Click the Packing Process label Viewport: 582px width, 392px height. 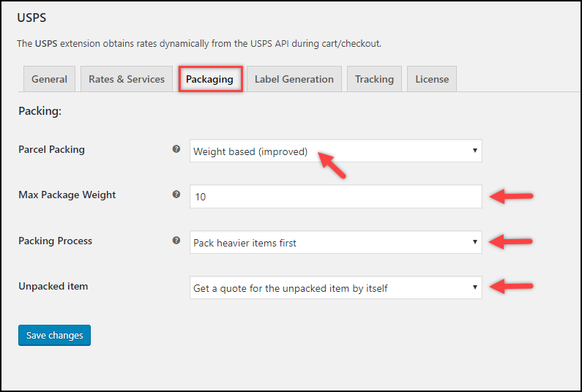[56, 241]
